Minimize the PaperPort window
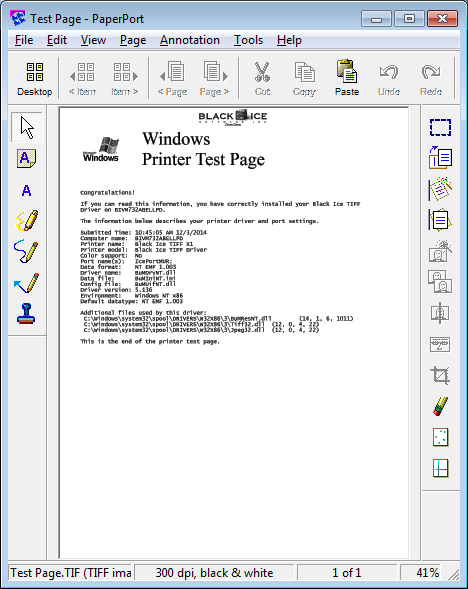 (376, 19)
